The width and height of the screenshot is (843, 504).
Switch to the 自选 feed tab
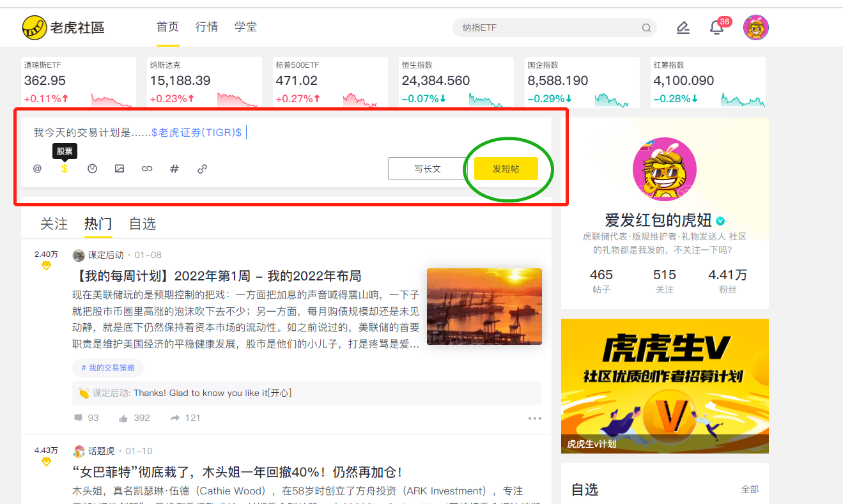point(143,224)
